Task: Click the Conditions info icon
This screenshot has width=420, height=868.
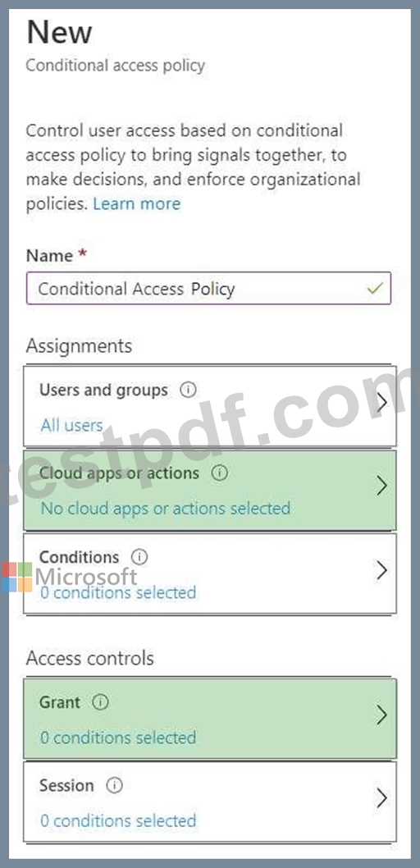Action: pyautogui.click(x=139, y=557)
